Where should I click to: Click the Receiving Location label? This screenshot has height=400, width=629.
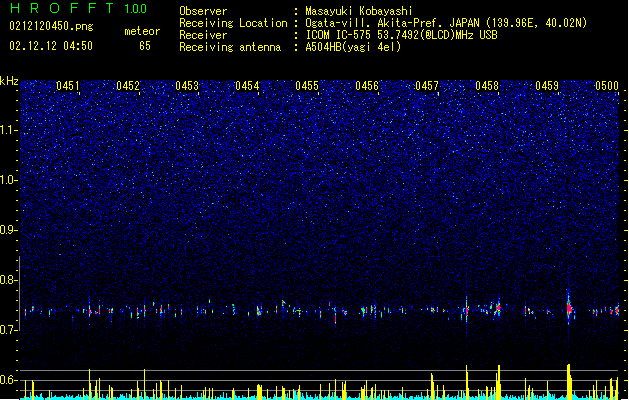coord(233,23)
